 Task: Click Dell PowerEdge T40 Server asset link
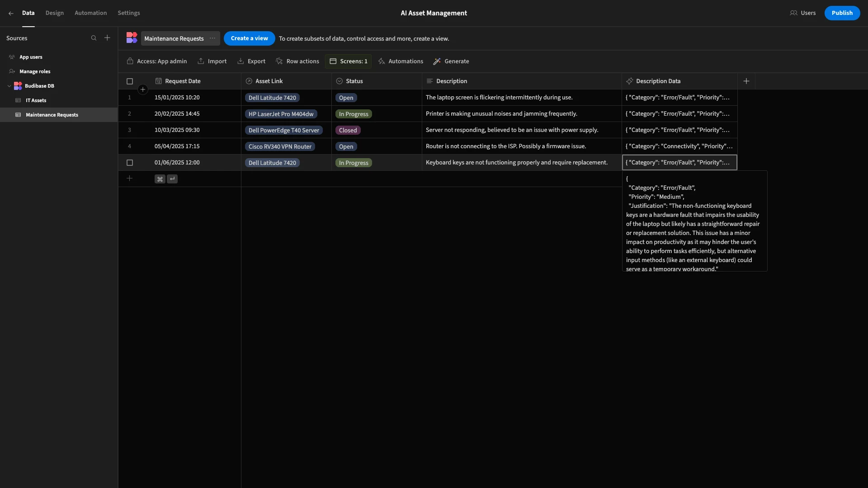283,130
